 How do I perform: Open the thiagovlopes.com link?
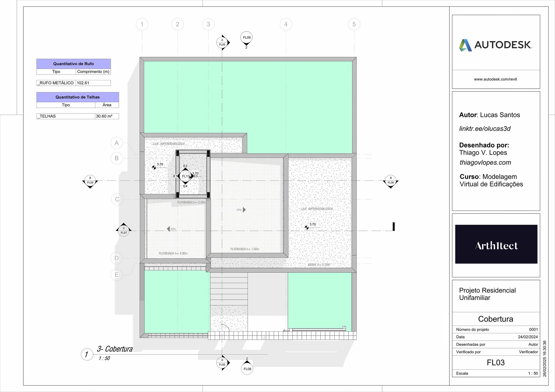point(485,163)
